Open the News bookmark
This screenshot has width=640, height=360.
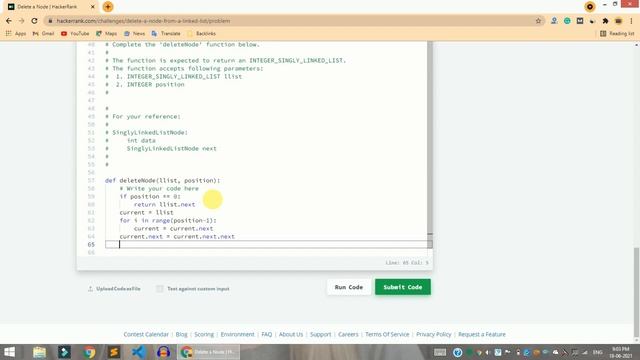(134, 33)
